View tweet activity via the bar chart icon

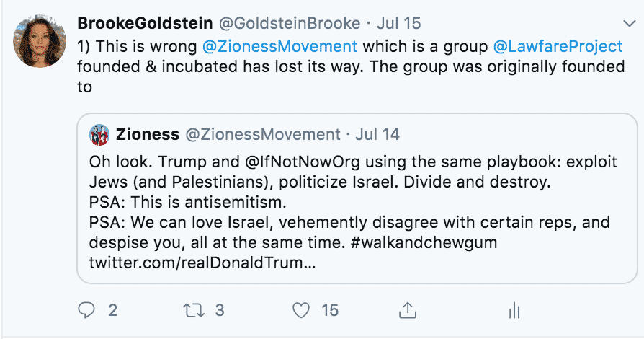(514, 311)
